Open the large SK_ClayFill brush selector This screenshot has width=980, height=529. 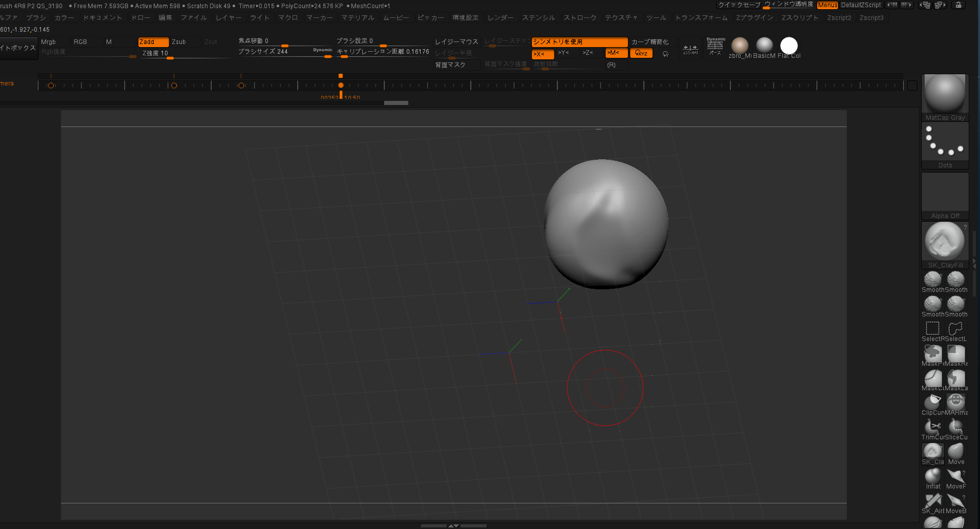click(x=945, y=245)
